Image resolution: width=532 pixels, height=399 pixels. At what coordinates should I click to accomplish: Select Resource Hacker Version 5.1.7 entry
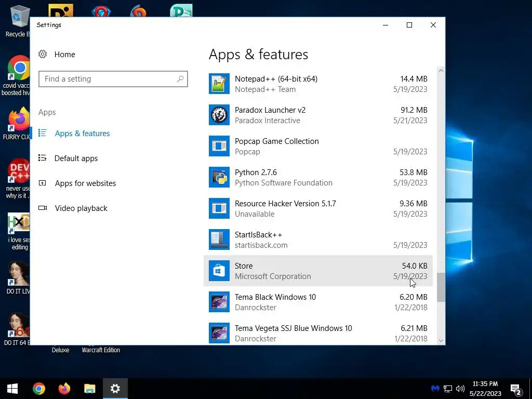(x=318, y=209)
